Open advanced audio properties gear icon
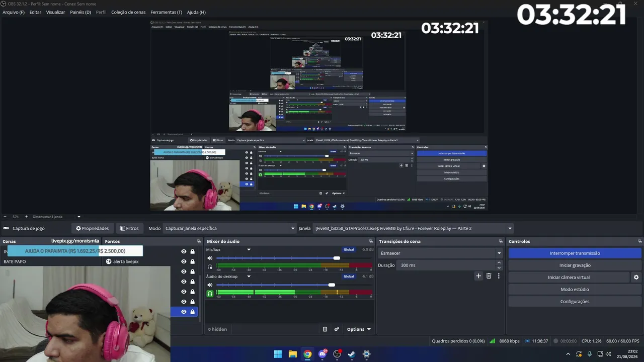This screenshot has height=362, width=644. 337,329
